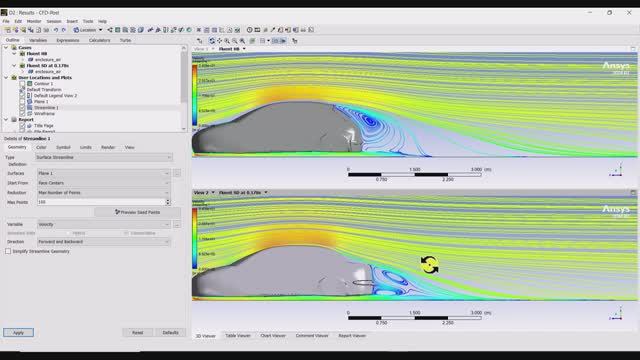Screen dimensions: 640x360
Task: Open the Tools menu
Action: 88,21
